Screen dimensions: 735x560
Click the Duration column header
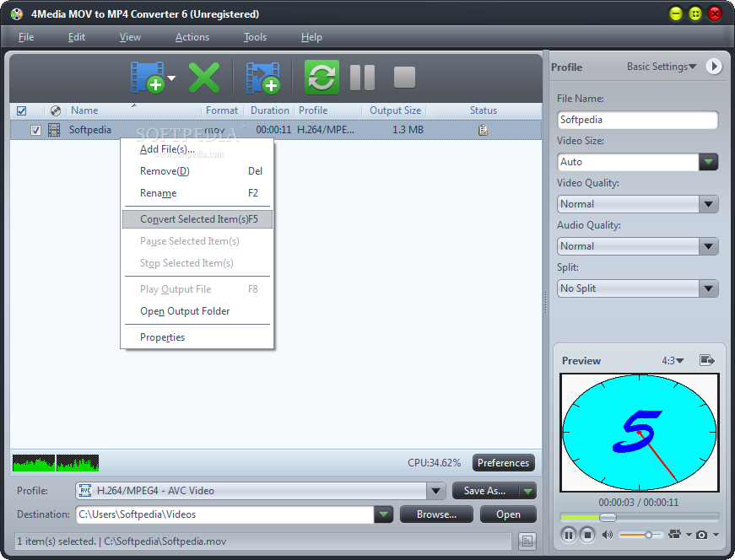pos(269,110)
